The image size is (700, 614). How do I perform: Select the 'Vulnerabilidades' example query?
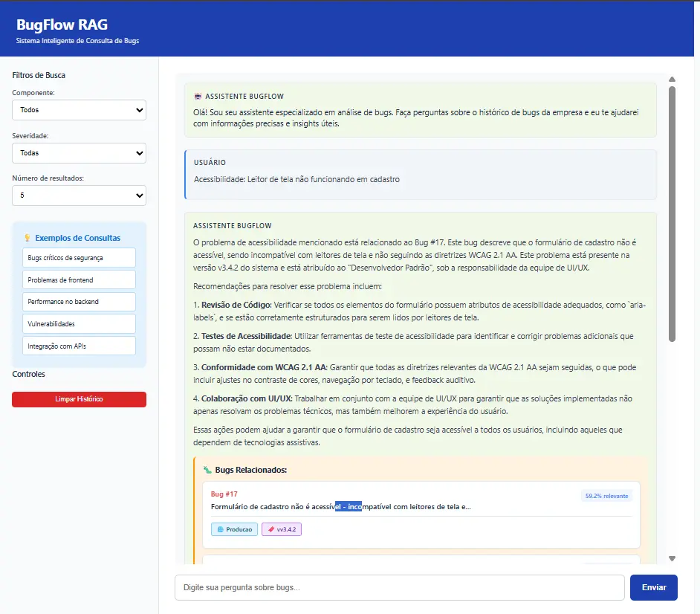[x=79, y=323]
